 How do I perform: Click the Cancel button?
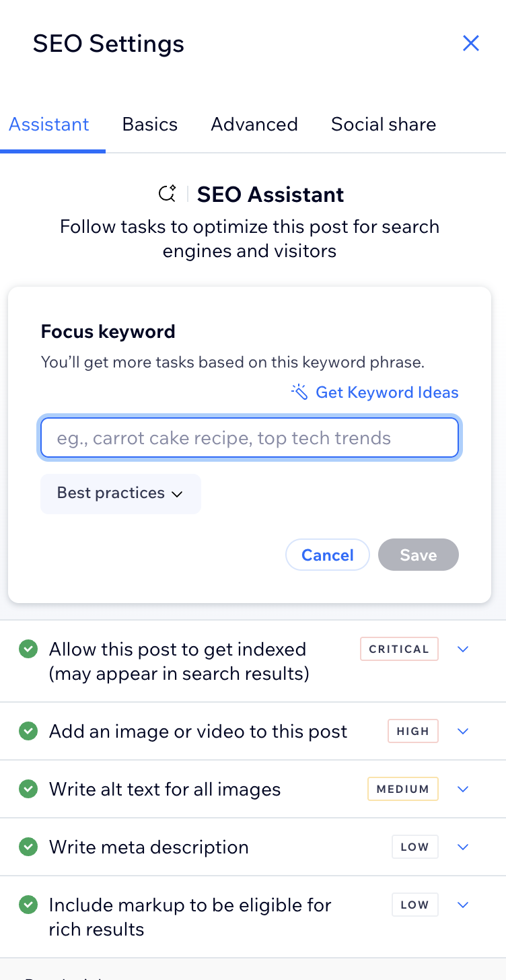click(x=328, y=555)
